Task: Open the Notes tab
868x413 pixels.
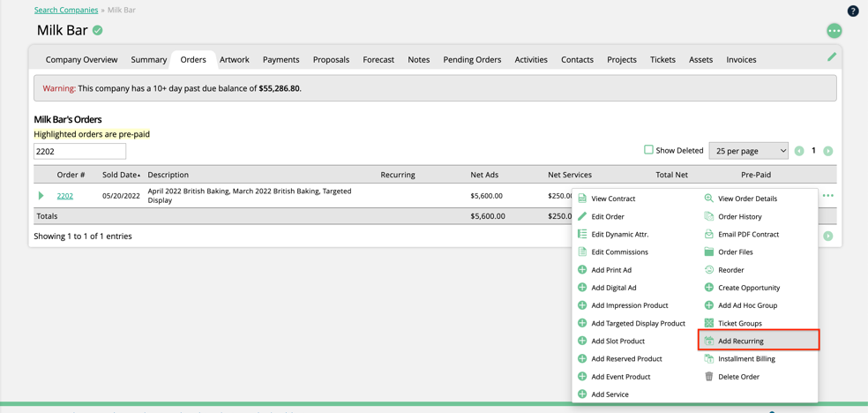Action: coord(418,60)
